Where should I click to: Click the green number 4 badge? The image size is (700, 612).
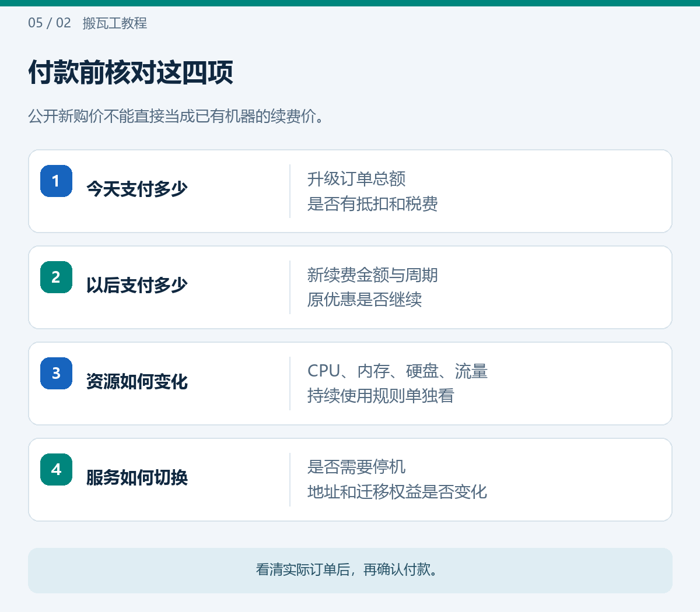click(x=56, y=469)
